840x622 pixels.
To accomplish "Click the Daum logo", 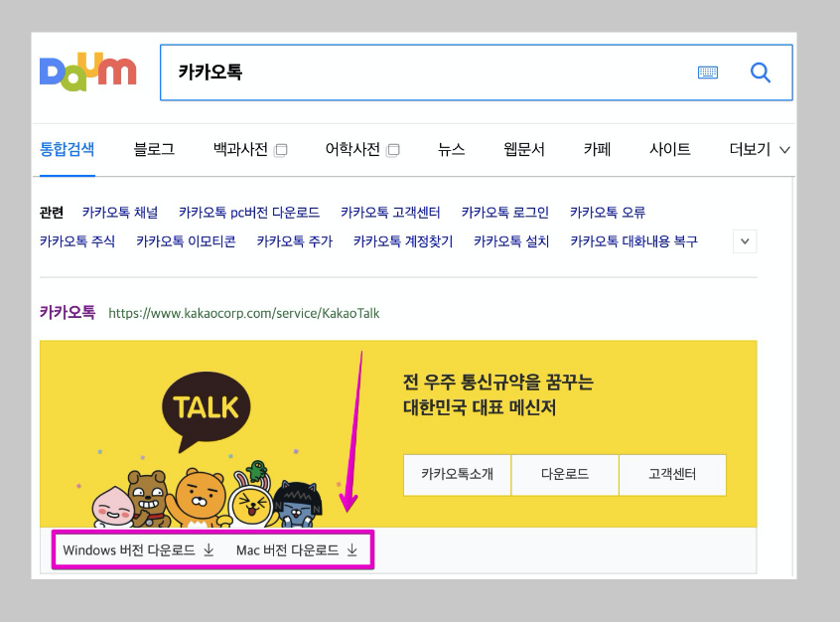I will point(87,72).
